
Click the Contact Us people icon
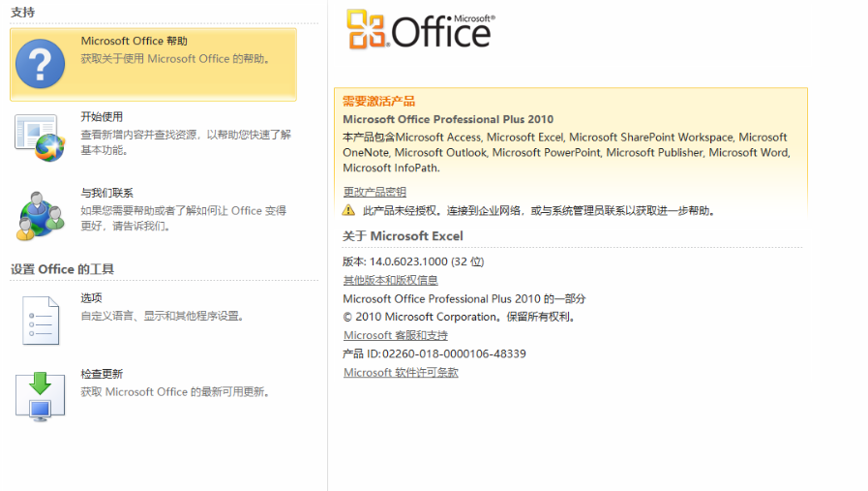tap(41, 214)
